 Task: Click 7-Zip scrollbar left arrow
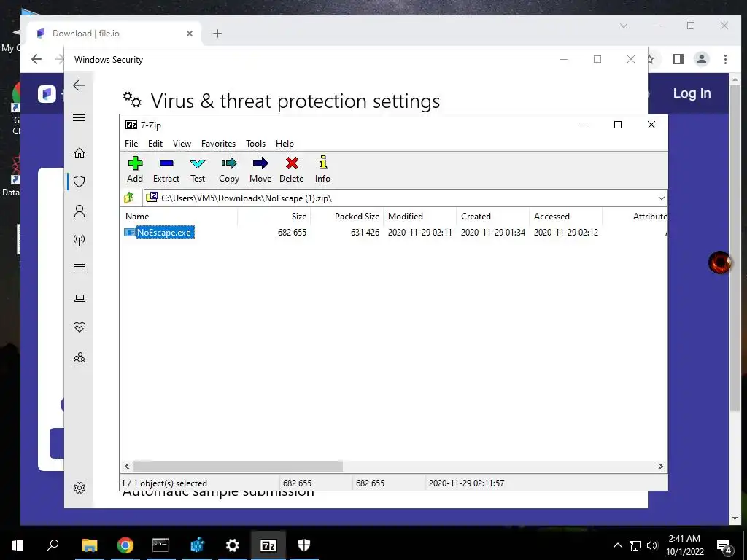[x=127, y=466]
